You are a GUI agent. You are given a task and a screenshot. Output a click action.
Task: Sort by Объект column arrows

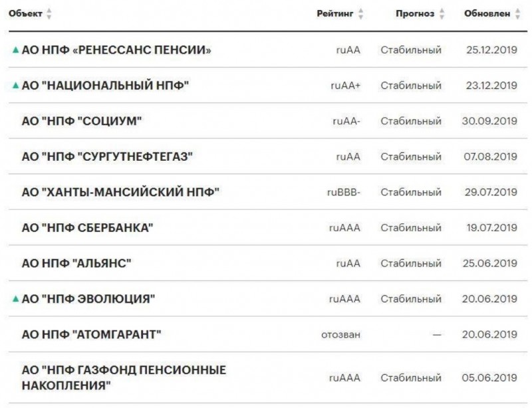pos(49,14)
